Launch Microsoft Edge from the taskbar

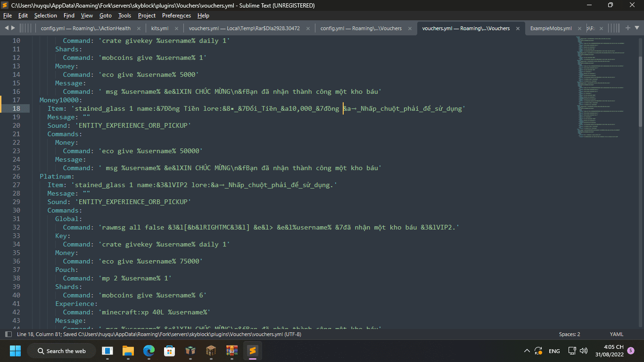pos(149,351)
